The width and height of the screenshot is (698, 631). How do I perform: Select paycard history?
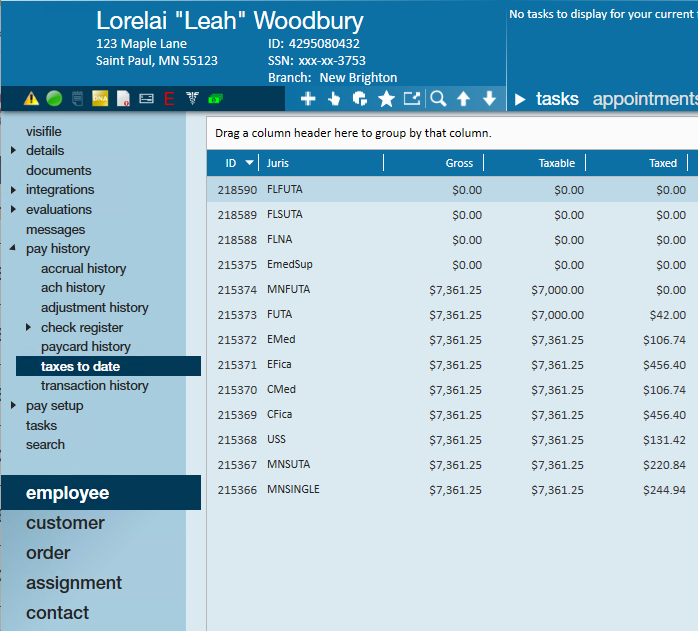point(85,346)
